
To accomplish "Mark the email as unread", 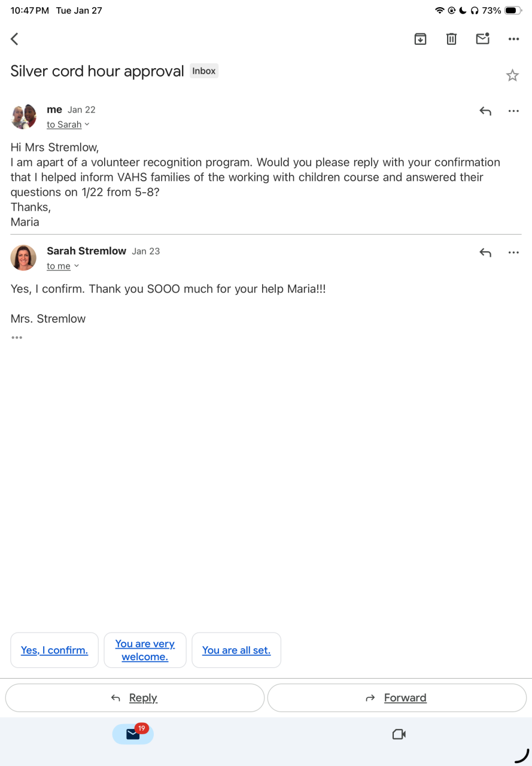I will tap(482, 39).
